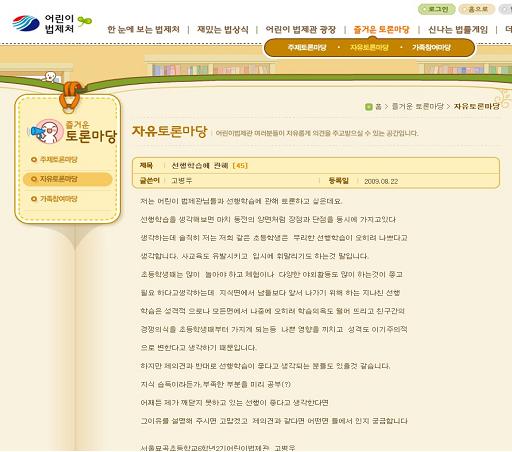The image size is (512, 452).
Task: Click the green sprout icon beside logo
Action: [x=85, y=21]
